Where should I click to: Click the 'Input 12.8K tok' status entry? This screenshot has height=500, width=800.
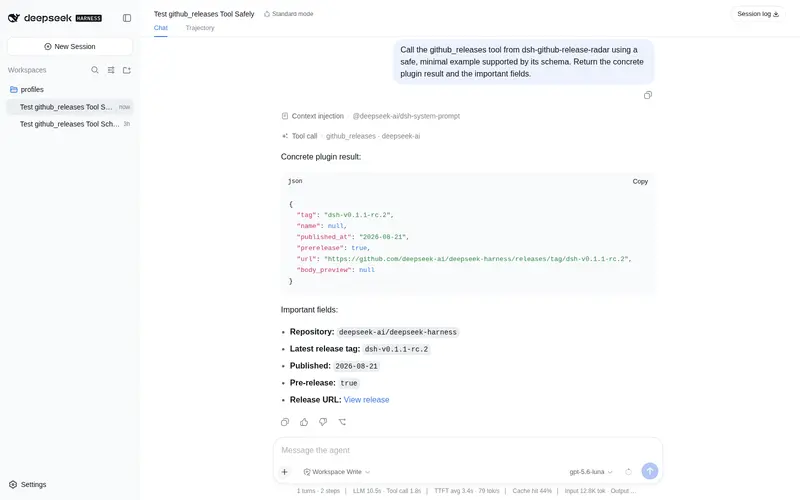(585, 491)
